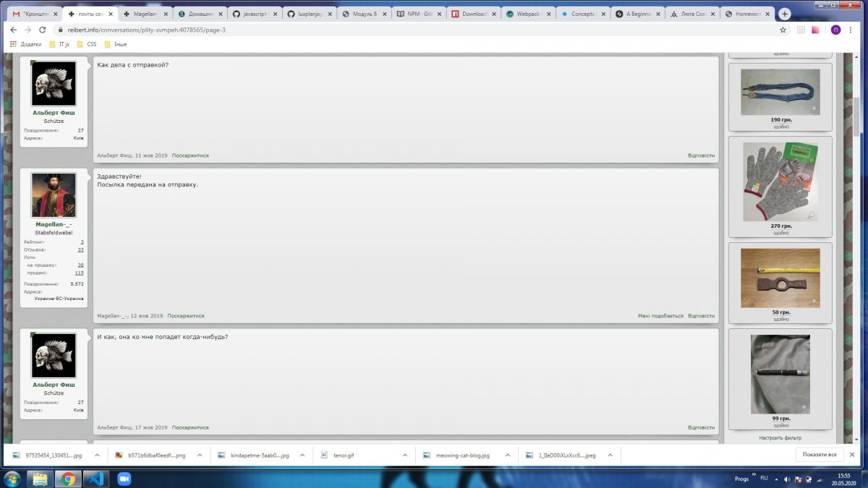
Task: Switch to the Homework tab
Action: click(746, 14)
